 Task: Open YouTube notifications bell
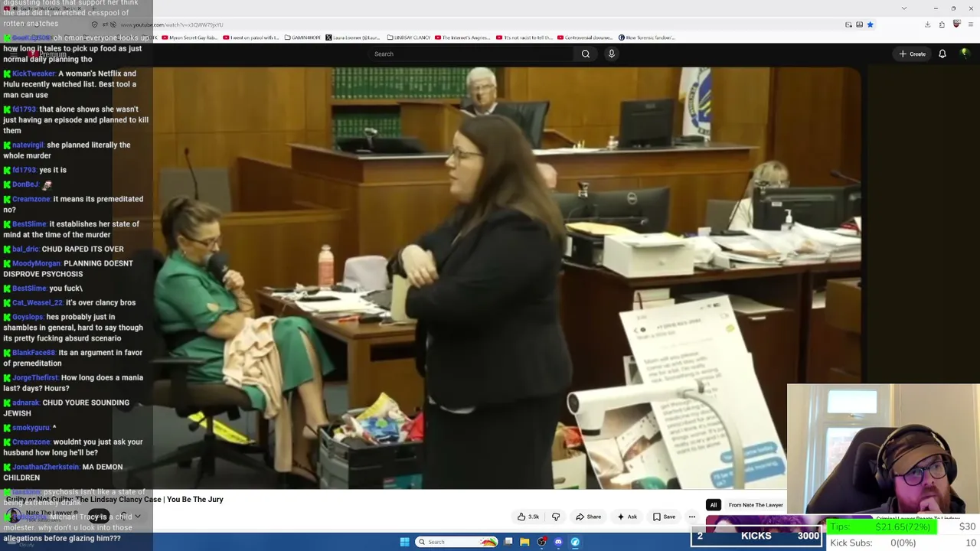(x=942, y=54)
